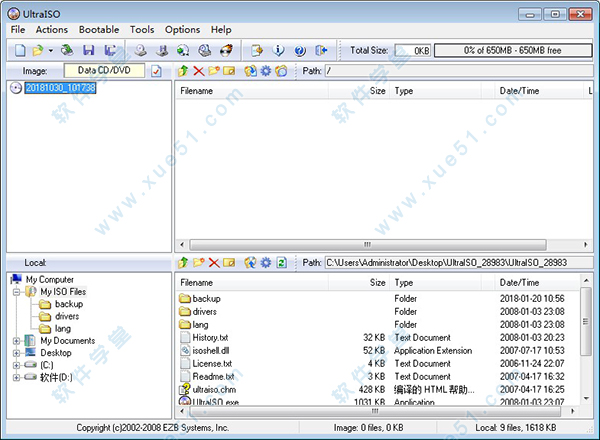Click the New image toolbar icon
Screen dimensions: 600x440
[x=19, y=50]
